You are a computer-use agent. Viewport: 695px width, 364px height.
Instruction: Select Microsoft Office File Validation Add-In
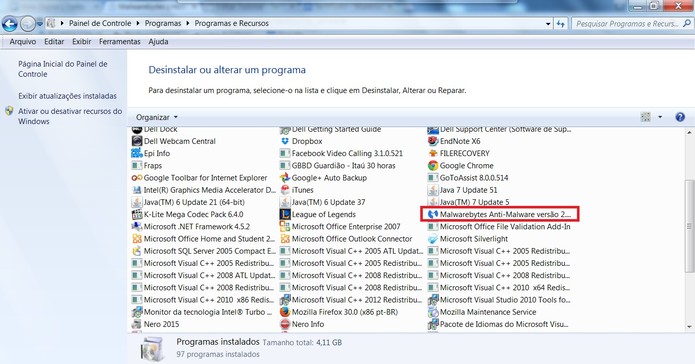(x=499, y=226)
